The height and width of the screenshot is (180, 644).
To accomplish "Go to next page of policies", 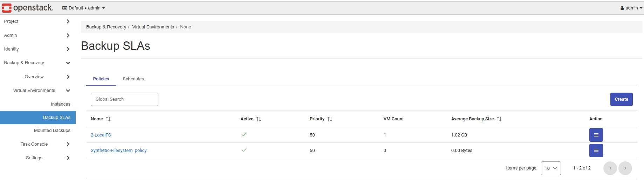I will pos(625,168).
